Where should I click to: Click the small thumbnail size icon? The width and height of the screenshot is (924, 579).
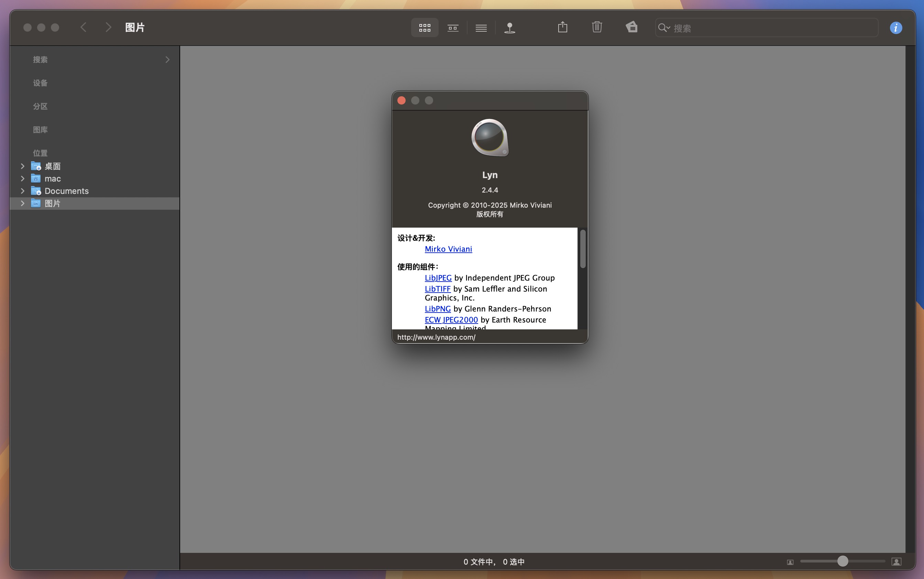pyautogui.click(x=790, y=562)
